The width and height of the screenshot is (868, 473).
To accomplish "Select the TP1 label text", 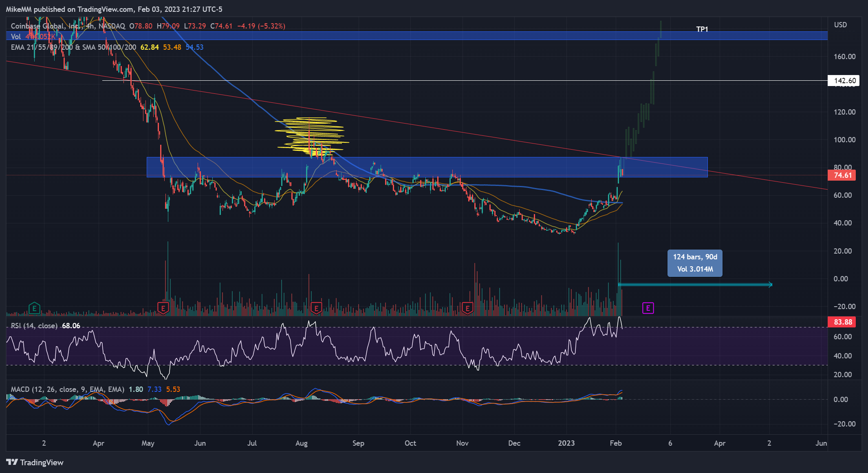I will [x=702, y=29].
